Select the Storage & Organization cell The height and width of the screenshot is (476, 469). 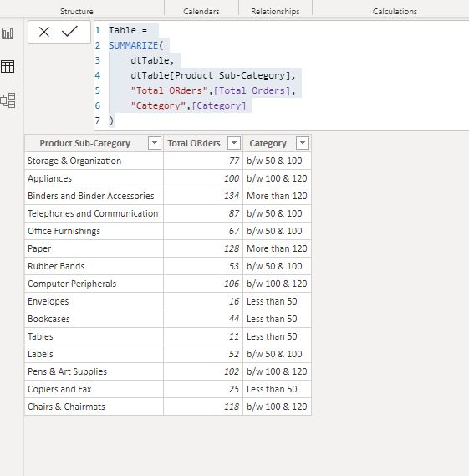click(x=94, y=161)
